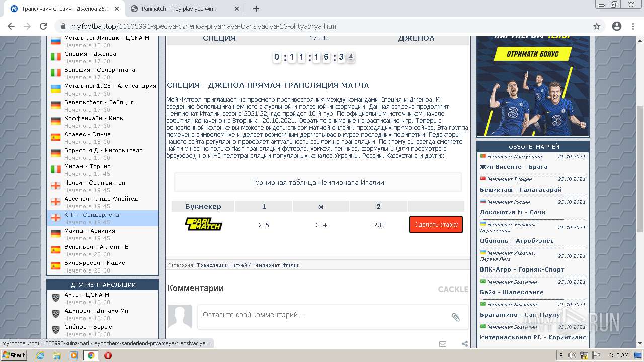Open a new browser tab

coord(256,9)
